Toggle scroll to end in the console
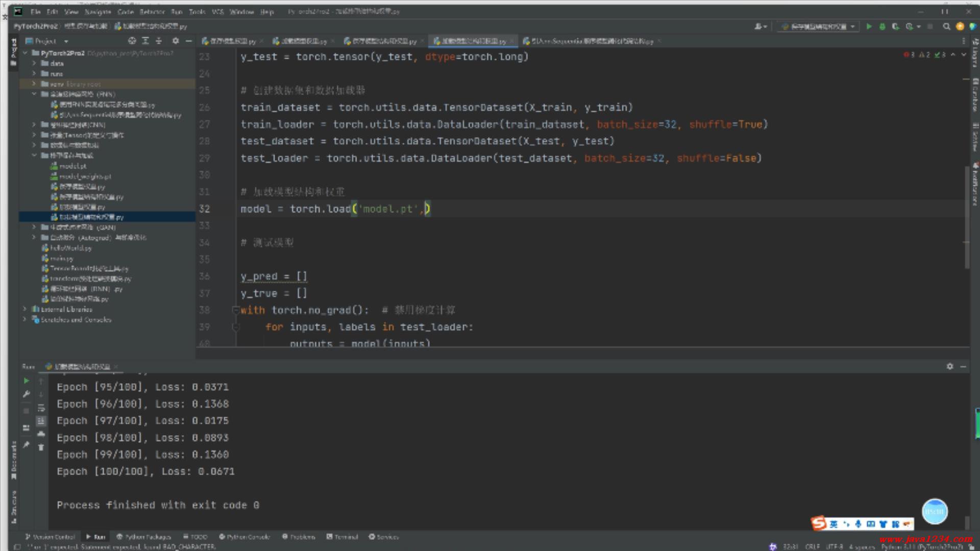 coord(41,421)
